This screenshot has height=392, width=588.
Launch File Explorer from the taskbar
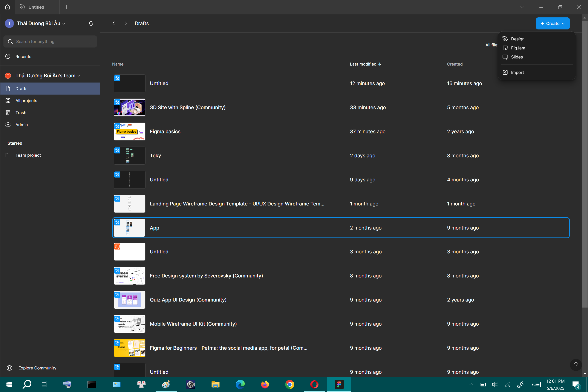point(215,384)
